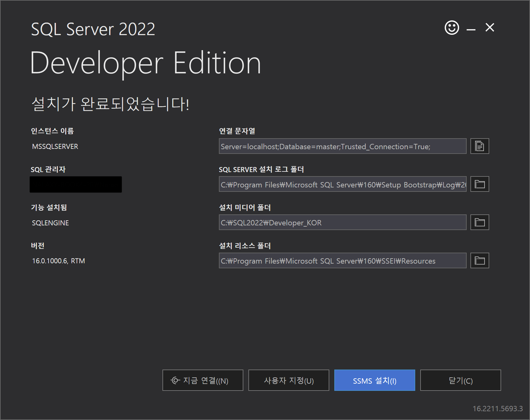530x420 pixels.
Task: Click the SQL SERVER 설치 로그 폴더 label
Action: 261,170
